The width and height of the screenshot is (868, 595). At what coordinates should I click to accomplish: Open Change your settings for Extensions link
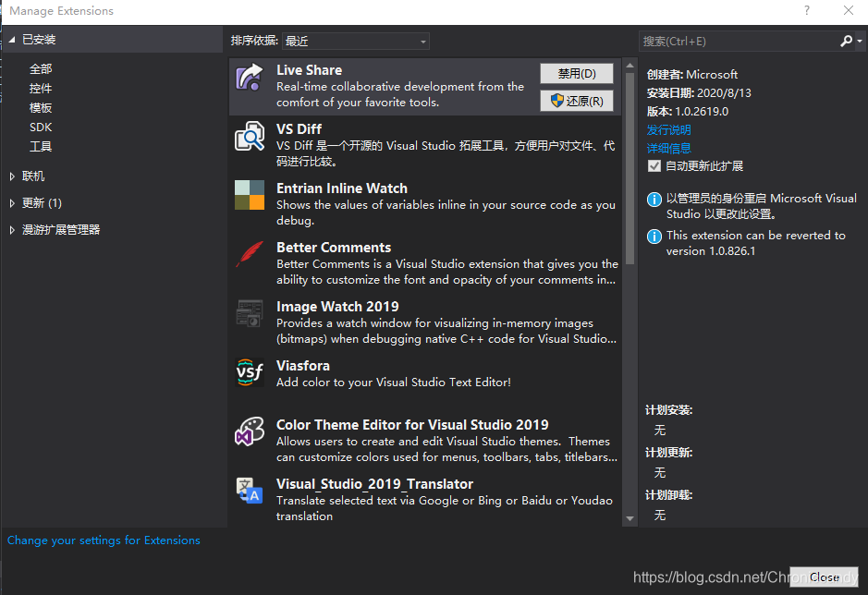coord(104,540)
